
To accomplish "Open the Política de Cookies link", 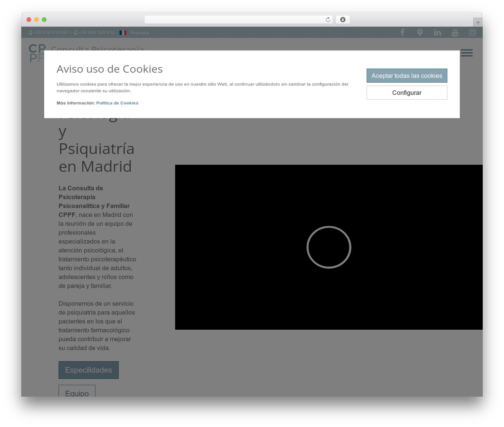I will (x=117, y=103).
